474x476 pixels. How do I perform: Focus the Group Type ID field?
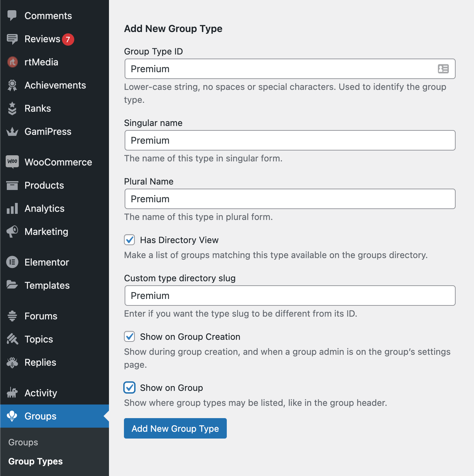click(290, 69)
